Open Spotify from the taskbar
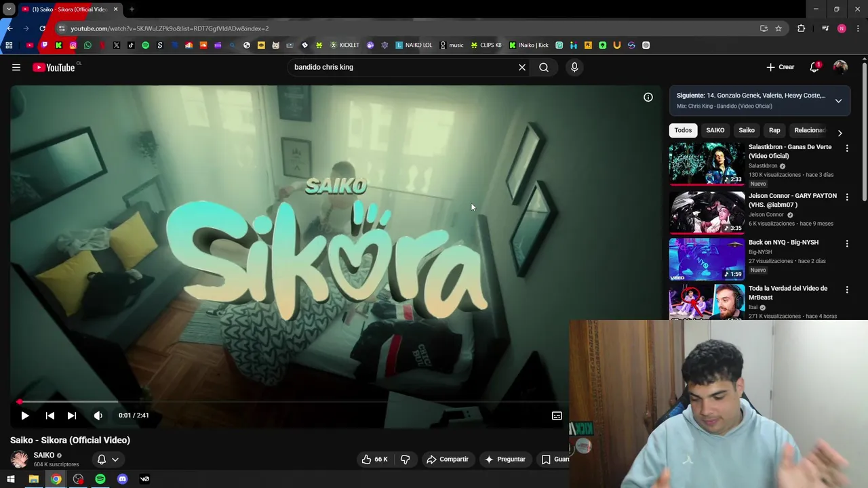 point(100,479)
